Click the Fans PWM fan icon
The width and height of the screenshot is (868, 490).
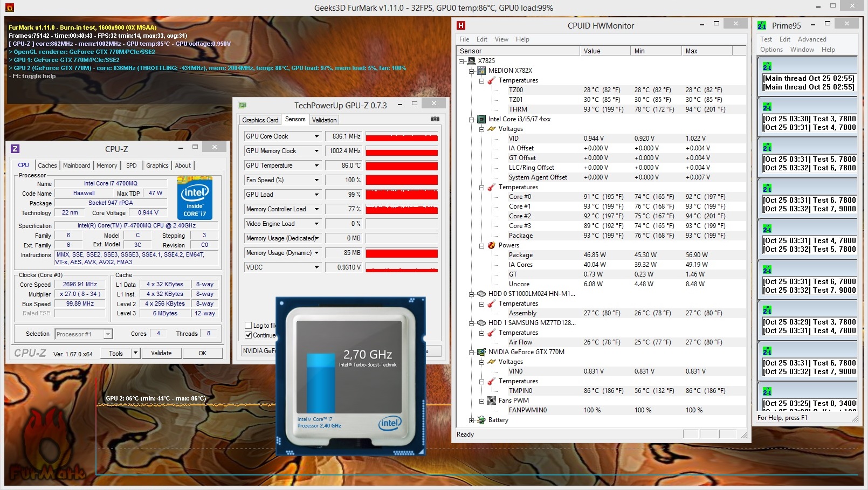tap(492, 401)
